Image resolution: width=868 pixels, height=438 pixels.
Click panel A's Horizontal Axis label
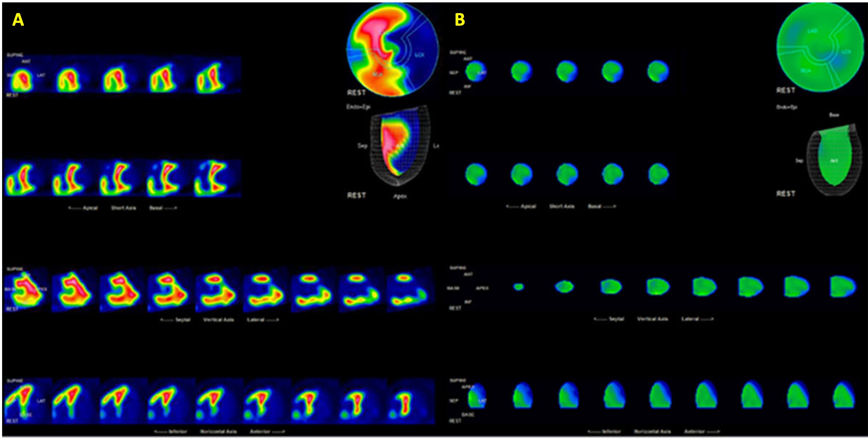tap(218, 432)
